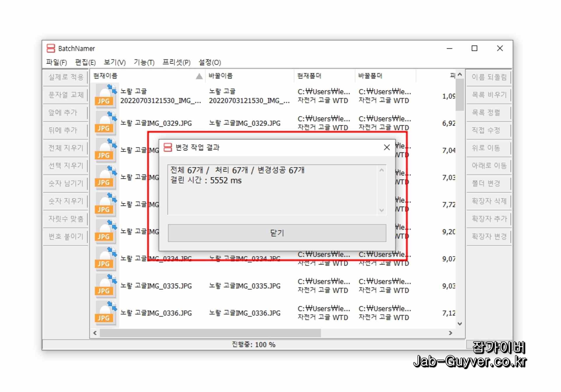Viewport: 561px width, 392px height.
Task: Click scroll-right arrow of file list
Action: [450, 333]
